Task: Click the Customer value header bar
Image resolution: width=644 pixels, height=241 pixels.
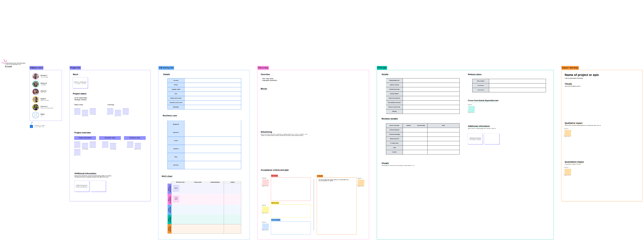Action: point(110,138)
